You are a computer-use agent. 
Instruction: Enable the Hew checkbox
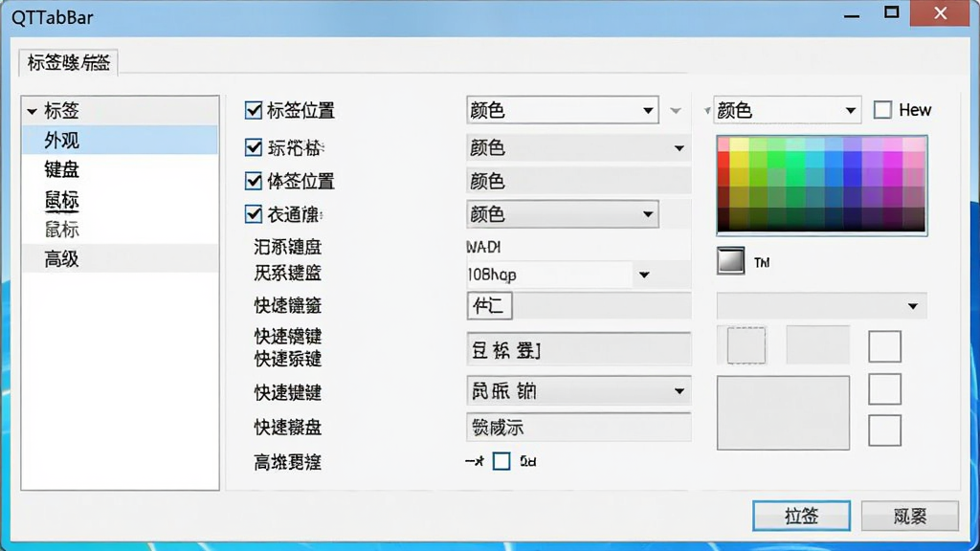click(x=882, y=110)
